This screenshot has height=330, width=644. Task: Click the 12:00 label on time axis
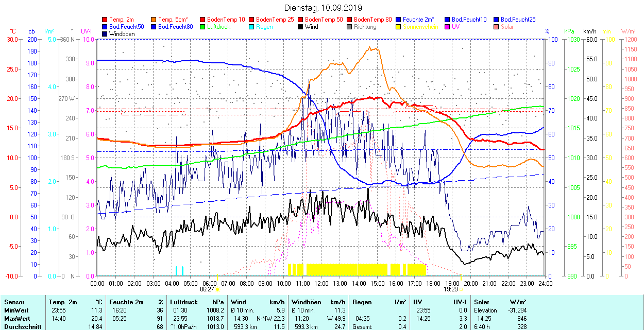click(321, 283)
